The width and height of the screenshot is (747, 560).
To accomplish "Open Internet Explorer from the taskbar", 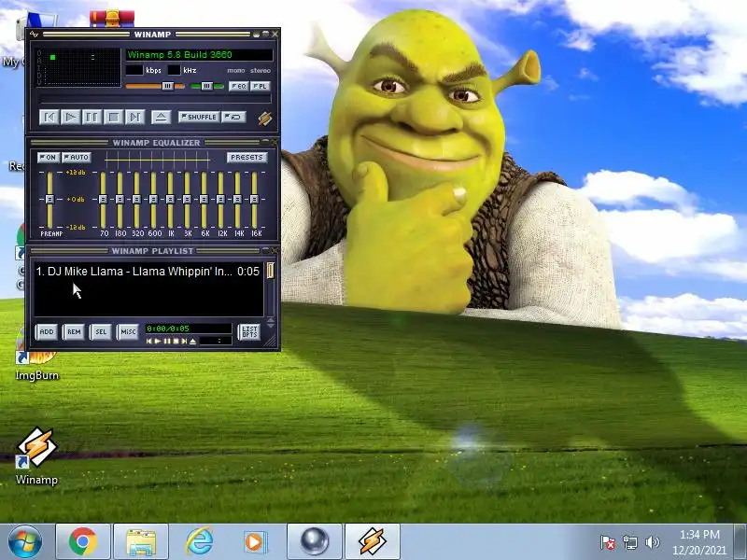I will point(199,541).
